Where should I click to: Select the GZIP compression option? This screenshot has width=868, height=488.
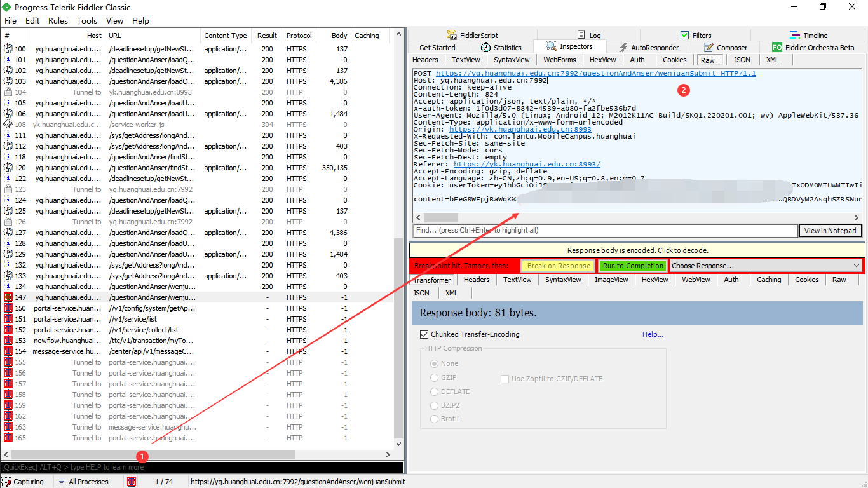pos(435,377)
